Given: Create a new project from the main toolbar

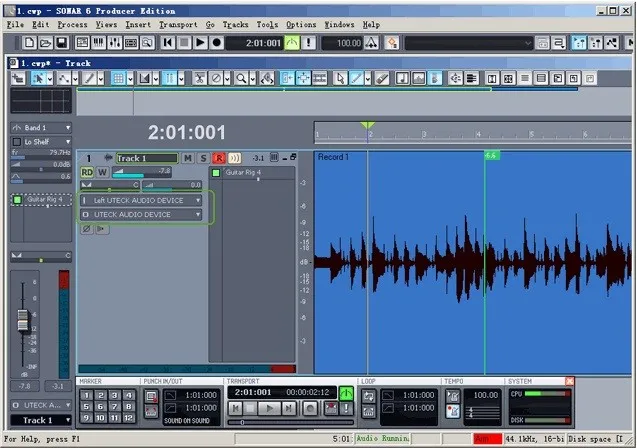Looking at the screenshot, I should coord(29,43).
